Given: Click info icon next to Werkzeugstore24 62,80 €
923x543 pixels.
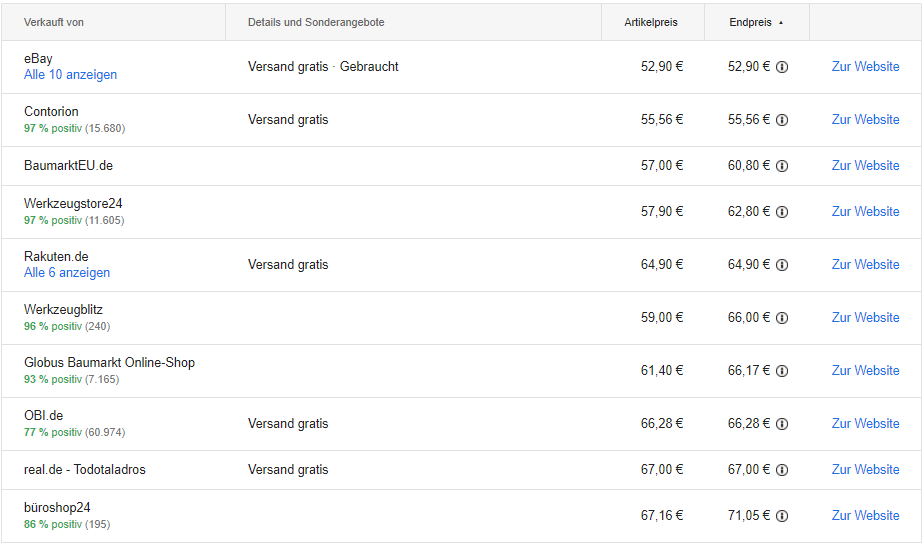Looking at the screenshot, I should [x=782, y=212].
